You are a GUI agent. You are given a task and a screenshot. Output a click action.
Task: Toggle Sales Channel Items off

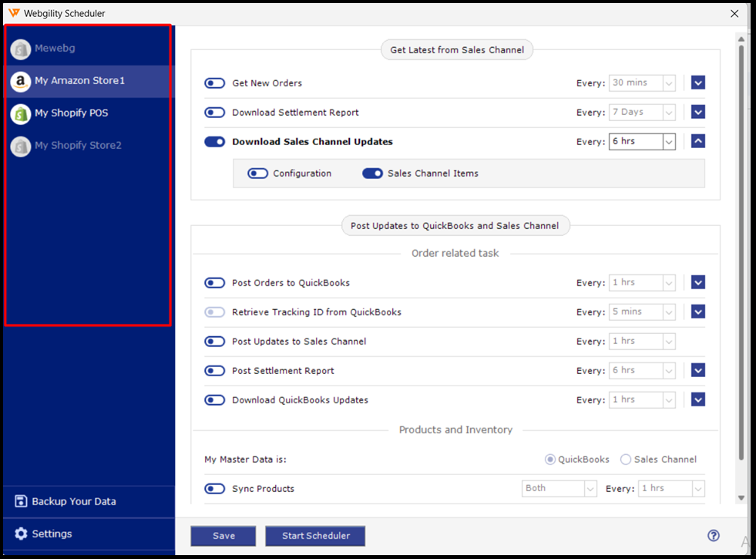coord(372,173)
